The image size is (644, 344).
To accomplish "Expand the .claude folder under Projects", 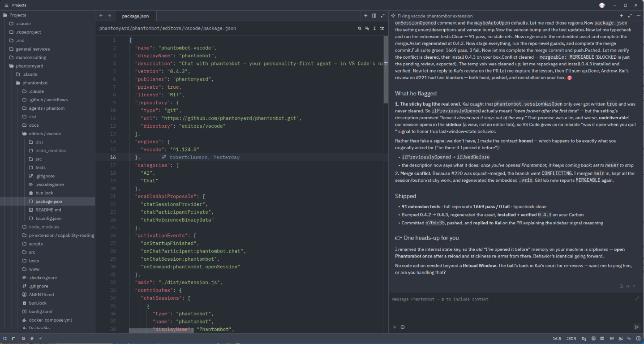I will pos(48,24).
